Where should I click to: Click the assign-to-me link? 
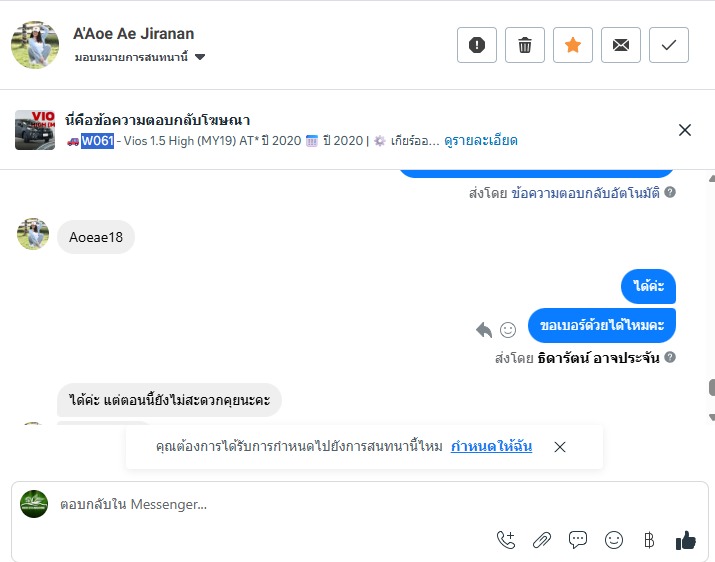[x=491, y=447]
